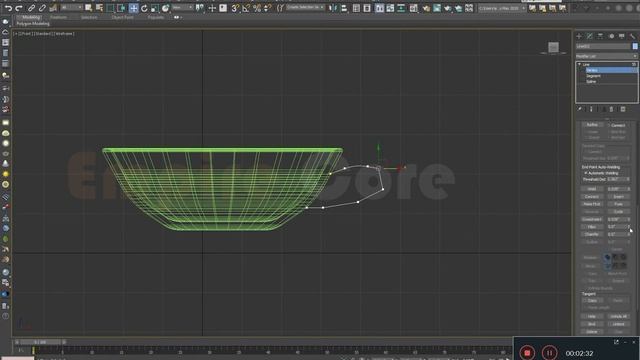Click the Make First button
The height and width of the screenshot is (360, 640).
592,204
